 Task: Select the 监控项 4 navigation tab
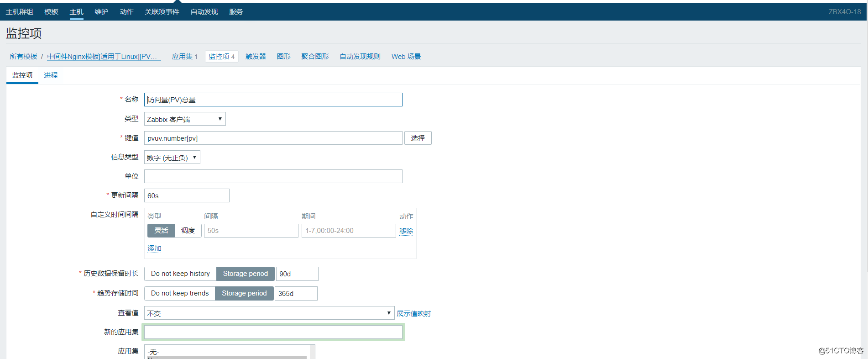(x=222, y=57)
